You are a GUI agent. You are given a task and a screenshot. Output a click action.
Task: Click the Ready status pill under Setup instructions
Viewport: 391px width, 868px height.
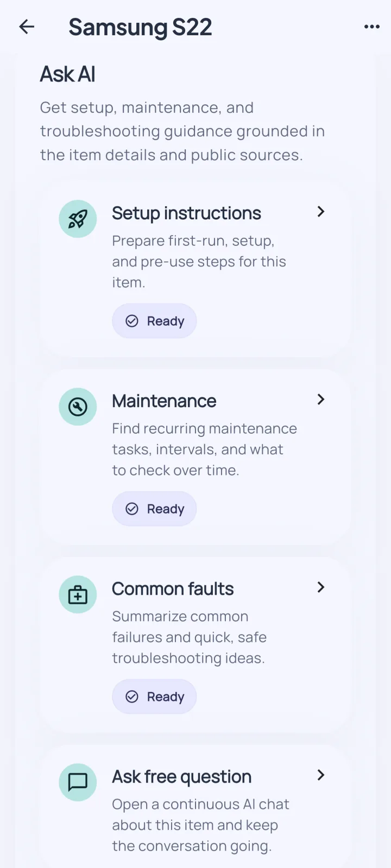(x=154, y=321)
